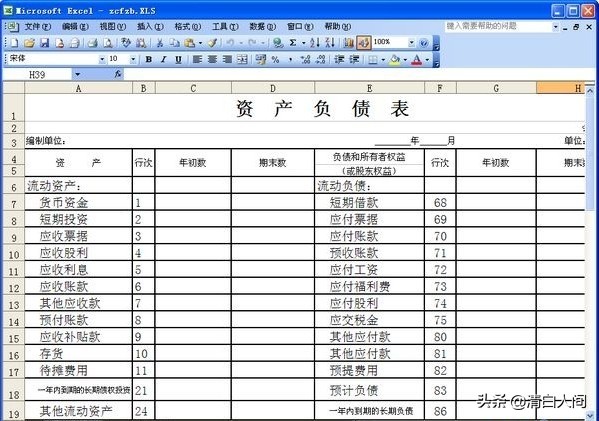Create a new blank workbook
Viewport: 599px width, 421px height.
point(14,43)
